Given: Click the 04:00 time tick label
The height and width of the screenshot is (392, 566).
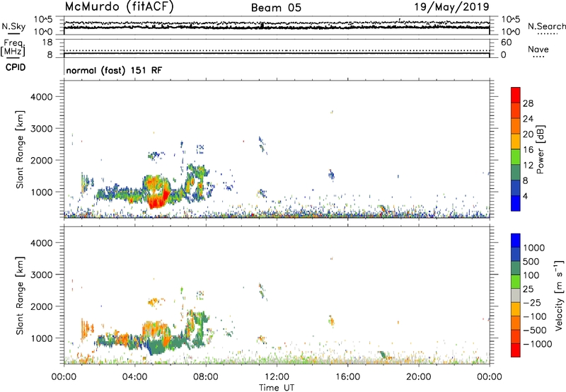Looking at the screenshot, I should pos(134,377).
